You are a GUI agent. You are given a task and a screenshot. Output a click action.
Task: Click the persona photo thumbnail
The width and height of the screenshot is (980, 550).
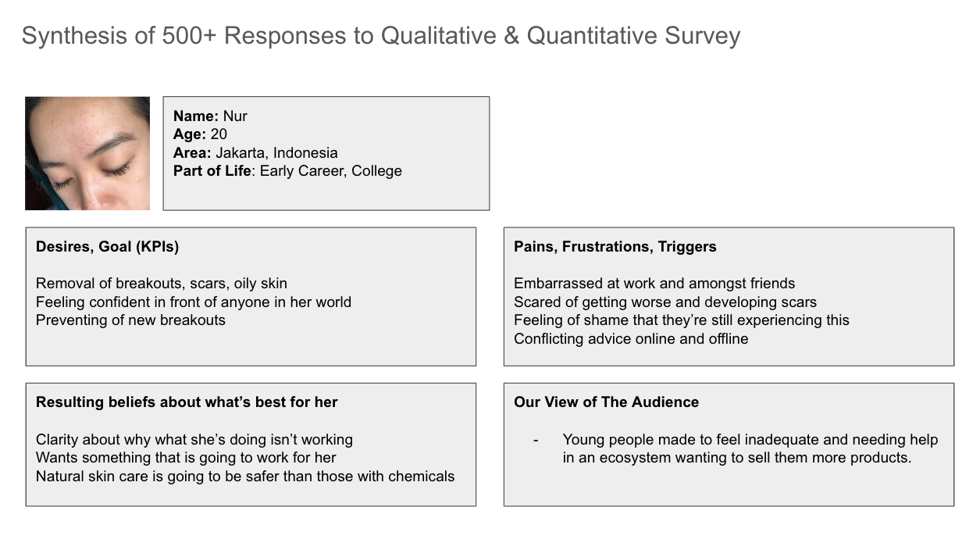87,153
